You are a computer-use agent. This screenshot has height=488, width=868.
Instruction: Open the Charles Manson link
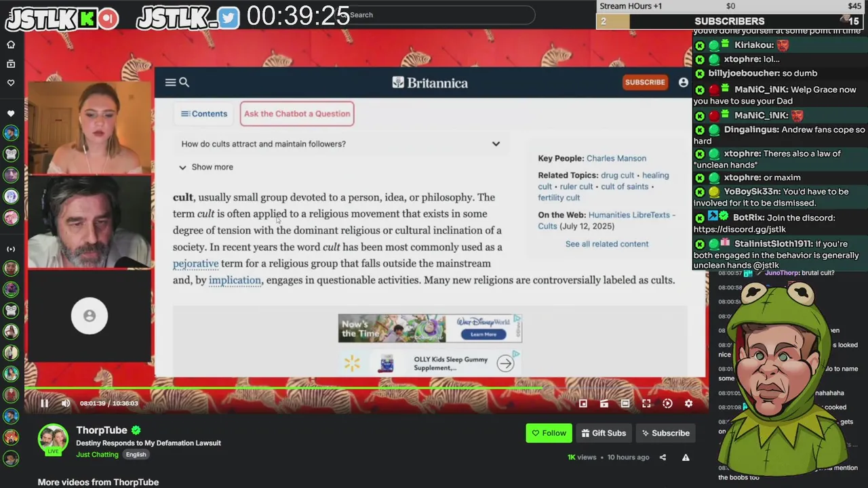(616, 159)
